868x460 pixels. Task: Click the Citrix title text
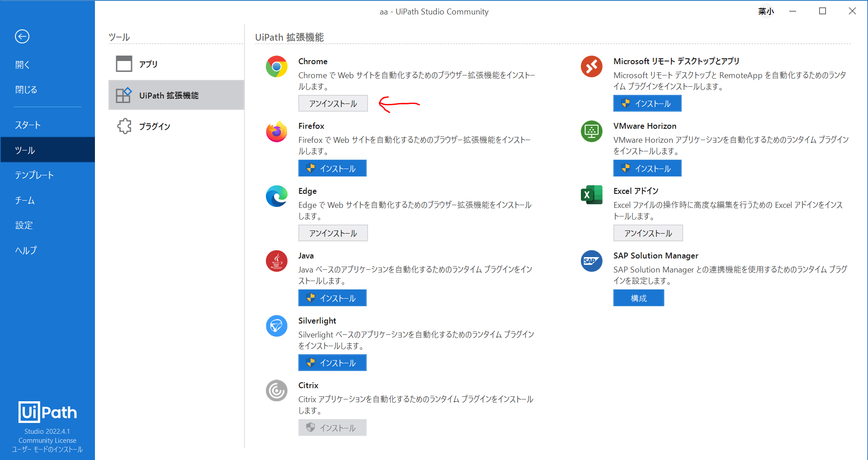308,385
